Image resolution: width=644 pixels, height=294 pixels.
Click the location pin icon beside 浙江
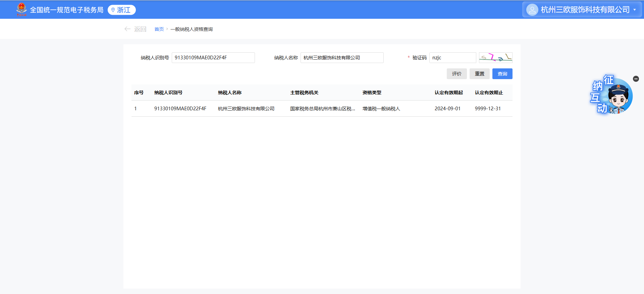[x=113, y=10]
